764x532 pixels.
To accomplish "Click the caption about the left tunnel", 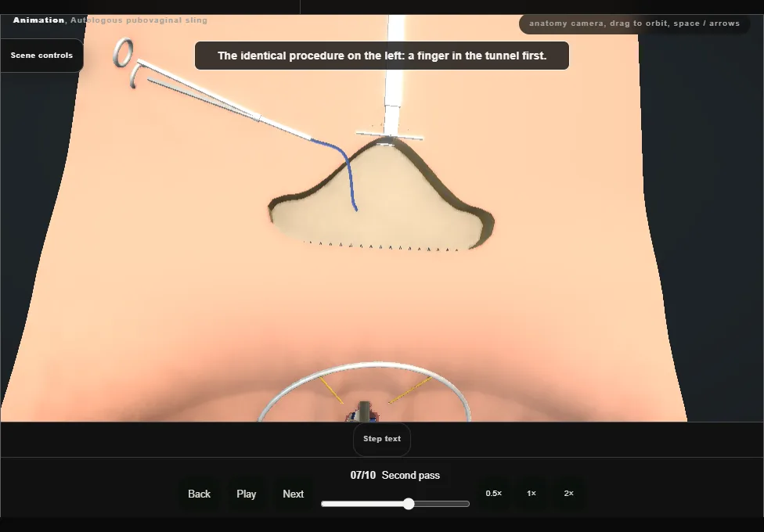I will [382, 56].
